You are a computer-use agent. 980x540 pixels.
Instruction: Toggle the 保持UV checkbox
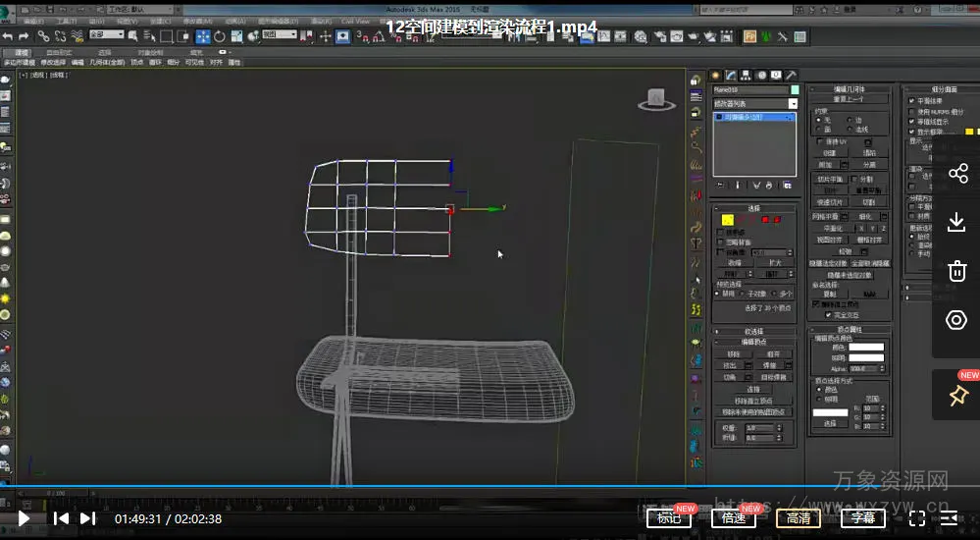coord(820,141)
